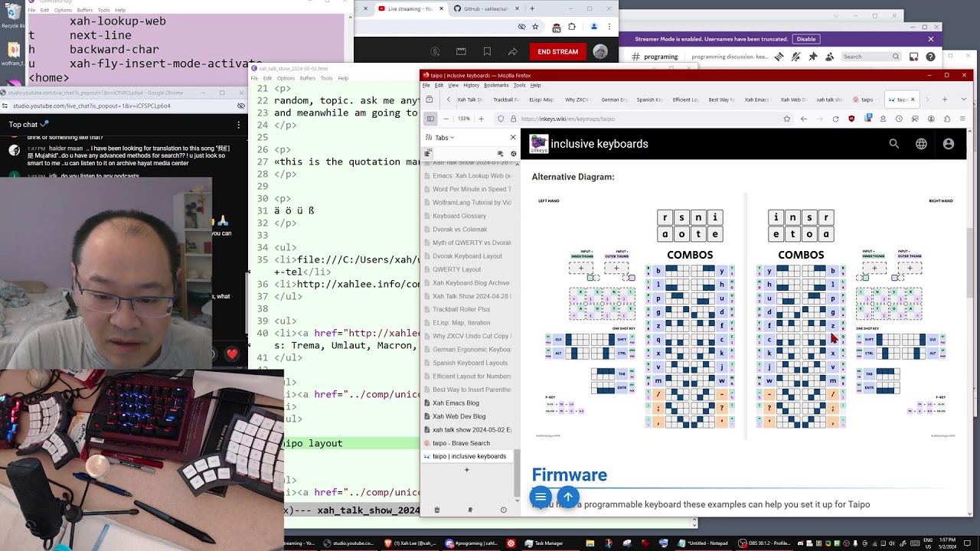
Task: Open the blue page menu floating button
Action: pyautogui.click(x=541, y=497)
